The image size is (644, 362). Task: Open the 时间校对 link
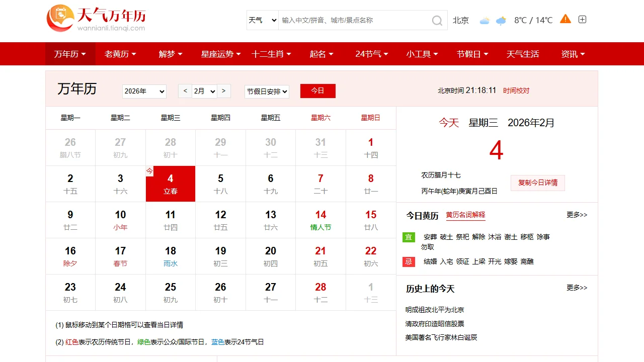[x=516, y=90]
